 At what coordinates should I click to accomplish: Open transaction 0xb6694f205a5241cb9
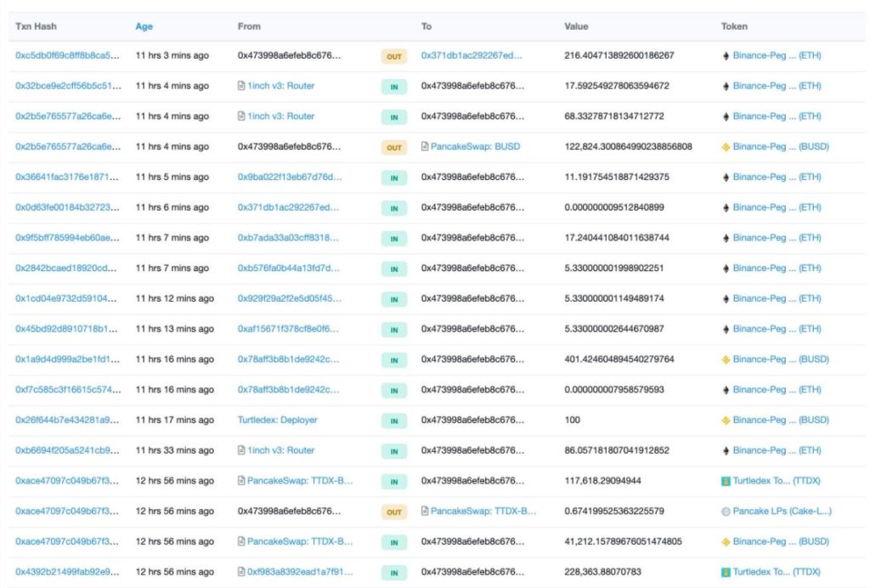pos(67,450)
